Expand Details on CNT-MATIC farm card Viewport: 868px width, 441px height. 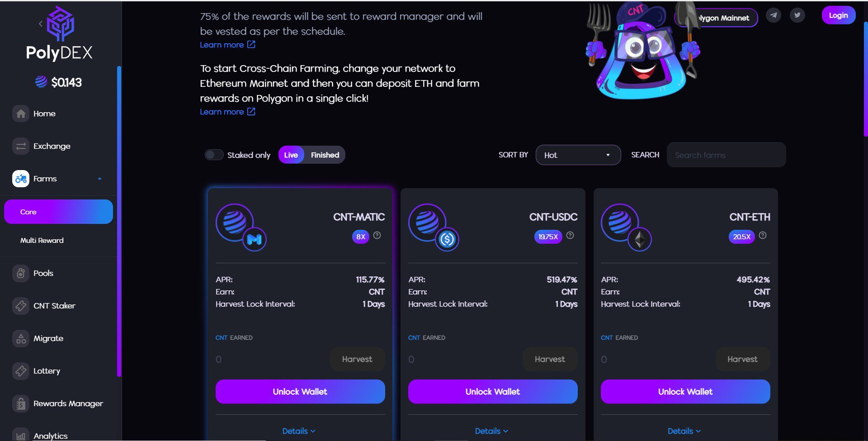coord(299,431)
